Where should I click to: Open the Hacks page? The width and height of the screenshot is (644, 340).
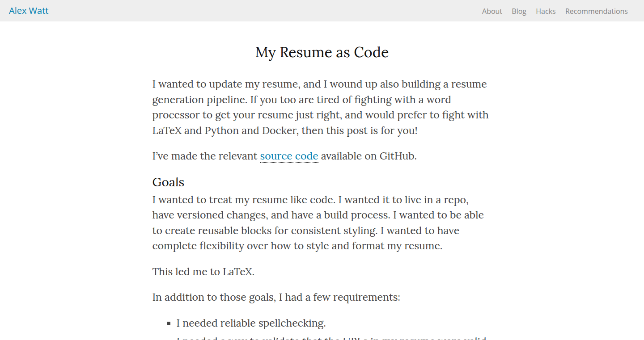546,11
